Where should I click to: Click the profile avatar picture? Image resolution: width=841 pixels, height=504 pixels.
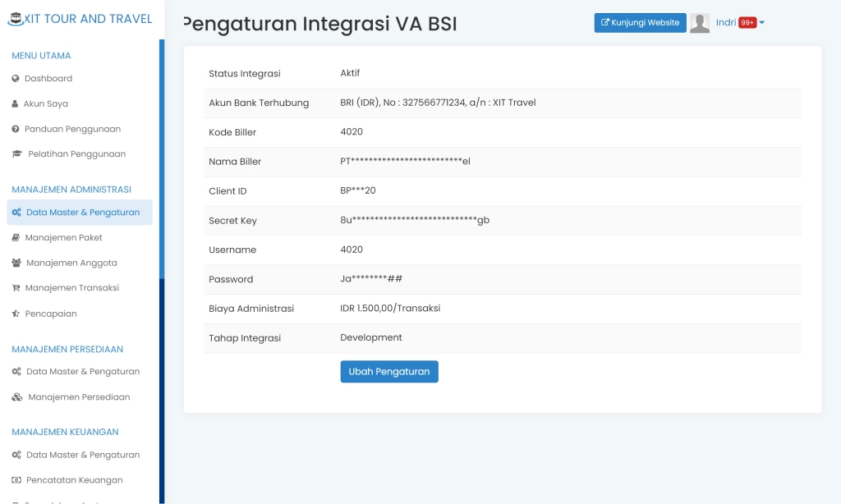[x=700, y=22]
